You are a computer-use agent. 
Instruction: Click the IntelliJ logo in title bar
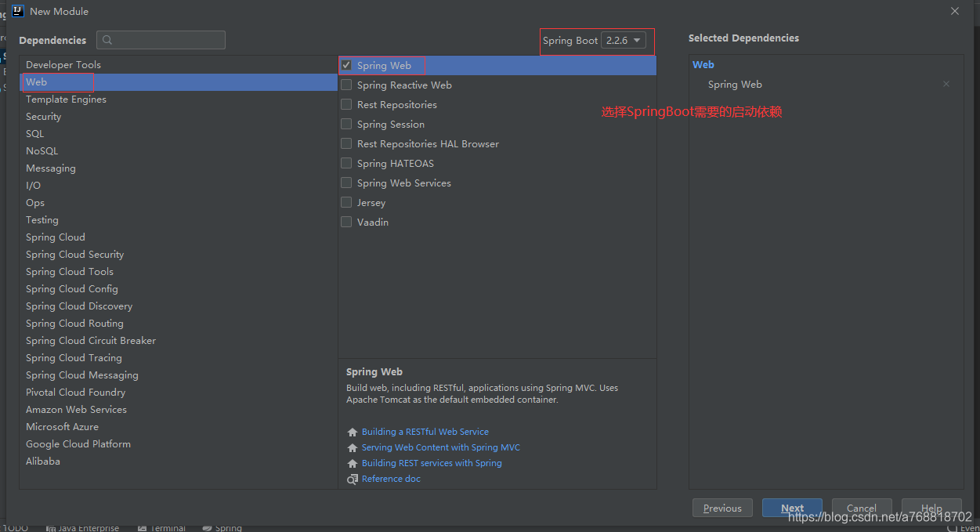tap(18, 11)
